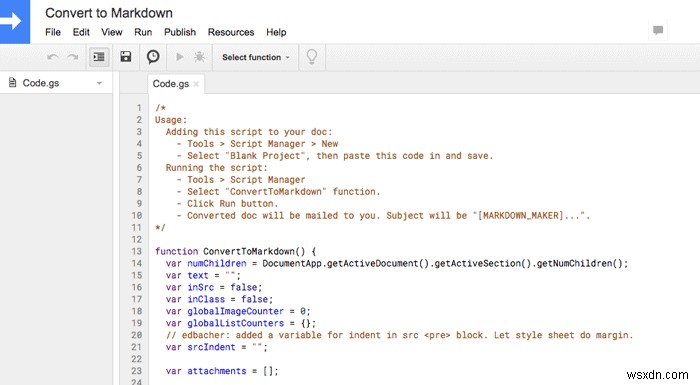Screen dimensions: 700x385
Task: Click 'Tools > Script Manager > New' comment
Action: (257, 144)
